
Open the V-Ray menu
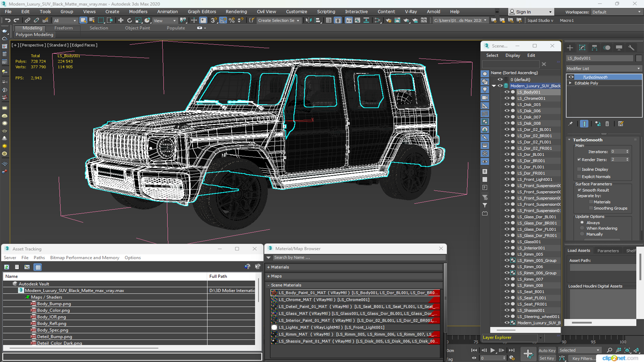tap(411, 11)
